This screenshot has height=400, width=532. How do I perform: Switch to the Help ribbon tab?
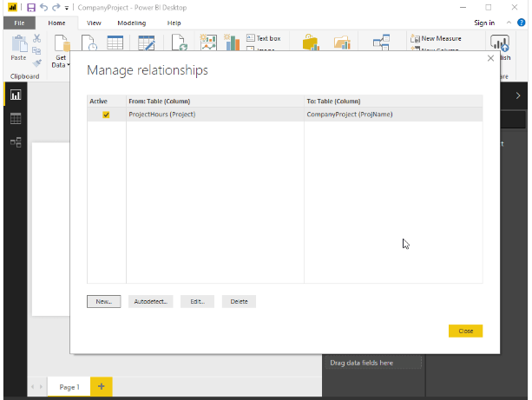[174, 23]
